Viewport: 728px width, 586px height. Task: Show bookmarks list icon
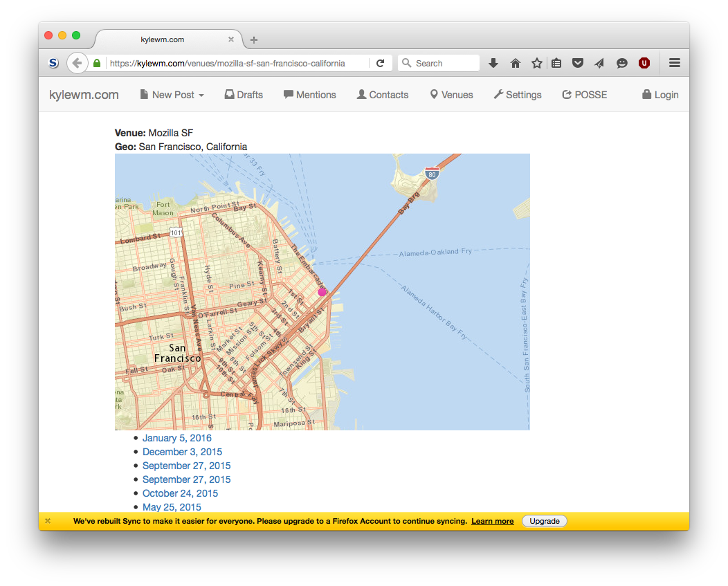pyautogui.click(x=556, y=63)
